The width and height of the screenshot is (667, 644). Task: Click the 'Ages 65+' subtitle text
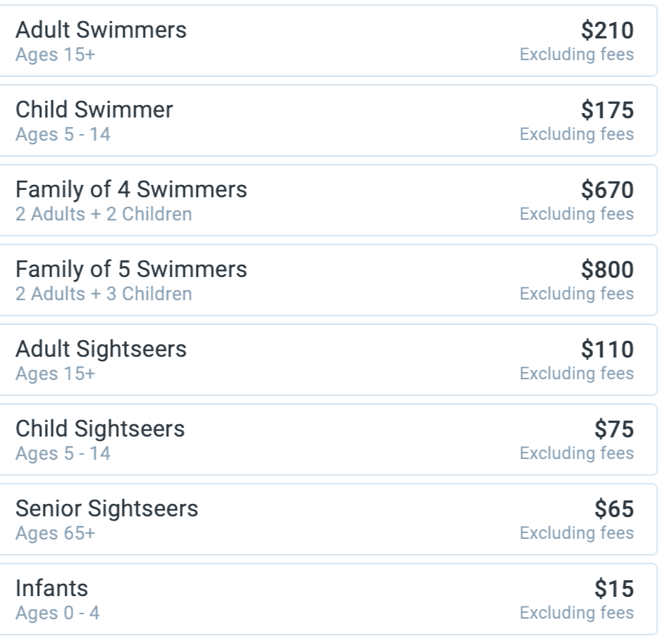(x=55, y=534)
